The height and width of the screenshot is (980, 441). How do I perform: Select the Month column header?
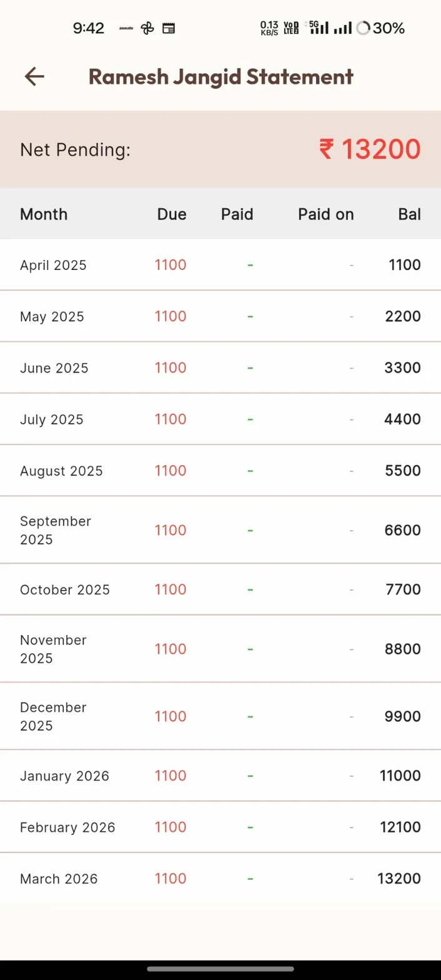44,214
